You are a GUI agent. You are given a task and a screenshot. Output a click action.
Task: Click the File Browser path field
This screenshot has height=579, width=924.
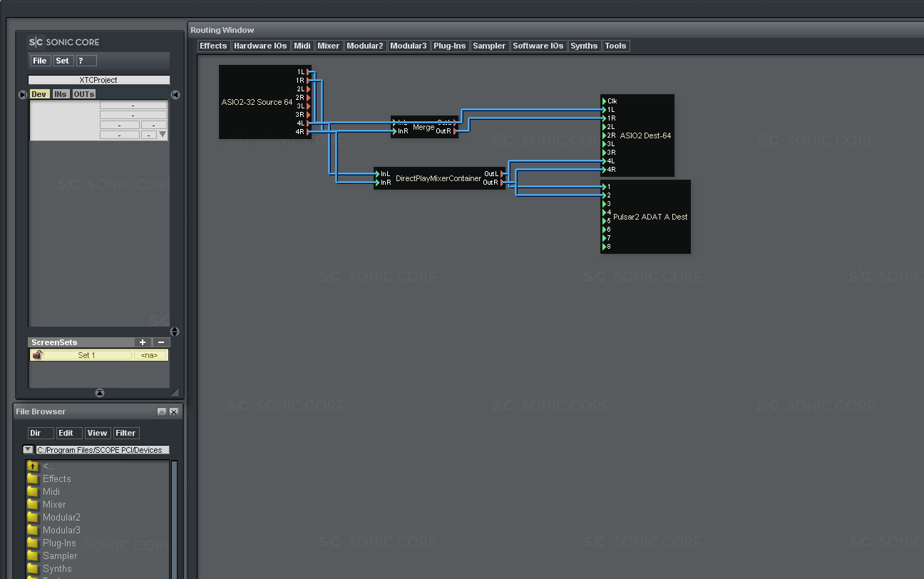[103, 450]
